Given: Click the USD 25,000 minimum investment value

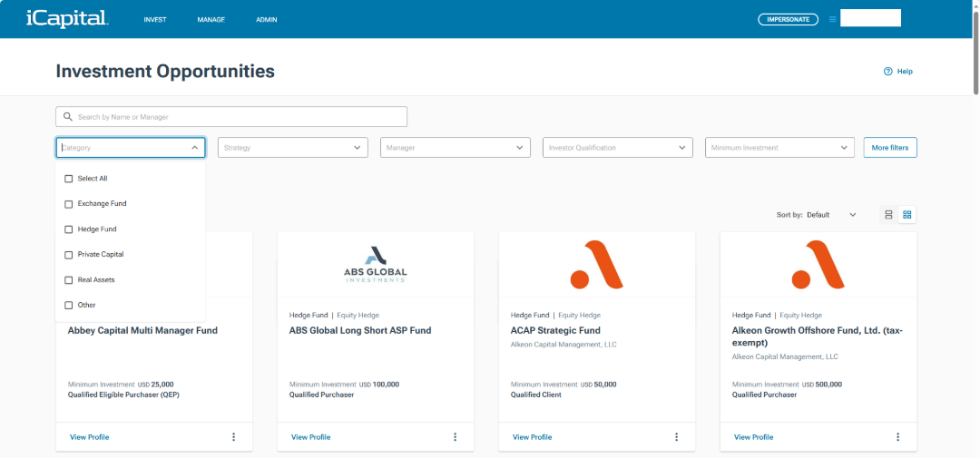Looking at the screenshot, I should (156, 385).
